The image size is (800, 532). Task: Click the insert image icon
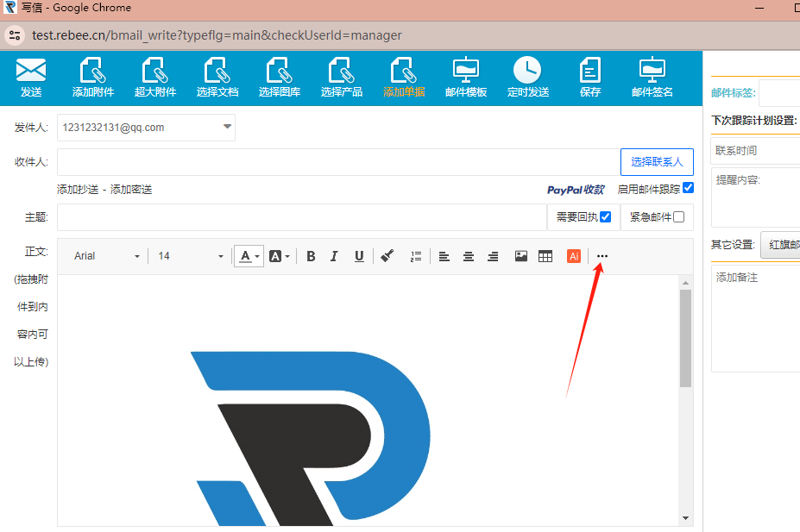pos(521,256)
